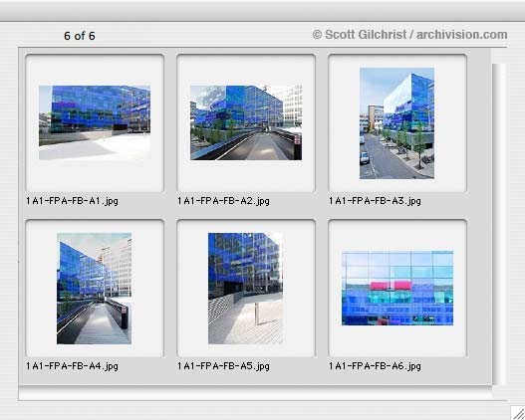Click the window resize grip icon
The width and height of the screenshot is (525, 420).
(518, 413)
